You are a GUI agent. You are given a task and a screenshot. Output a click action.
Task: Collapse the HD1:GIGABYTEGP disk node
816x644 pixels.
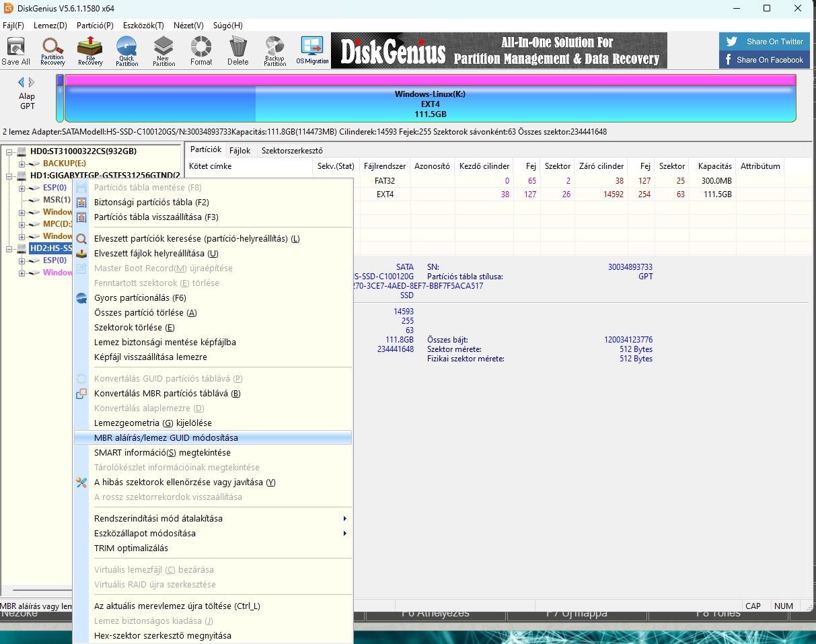click(10, 176)
